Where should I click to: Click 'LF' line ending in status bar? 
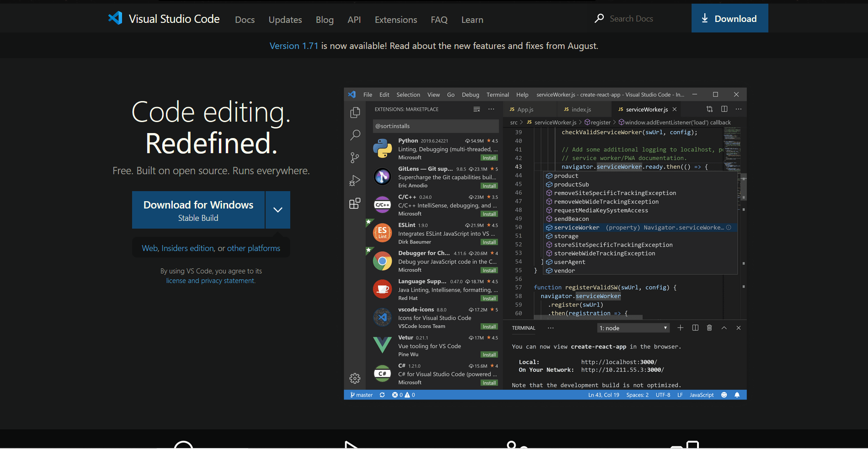680,395
